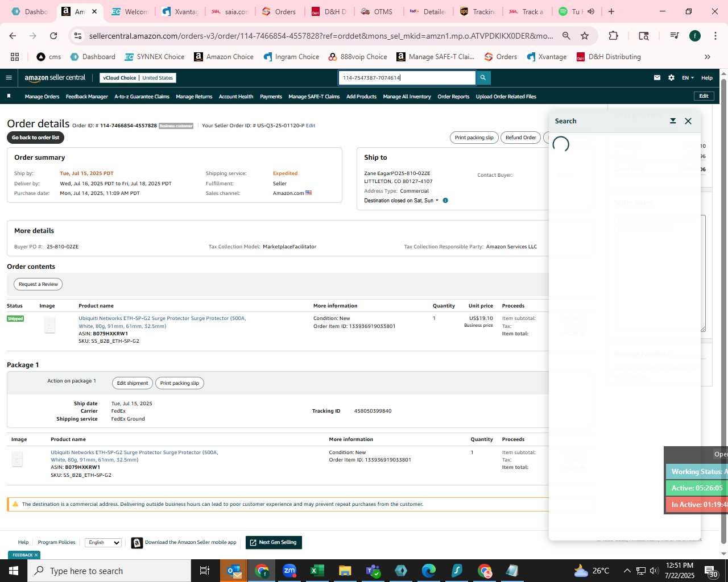Open the Program Policies footer link
The width and height of the screenshot is (728, 582).
pyautogui.click(x=56, y=542)
